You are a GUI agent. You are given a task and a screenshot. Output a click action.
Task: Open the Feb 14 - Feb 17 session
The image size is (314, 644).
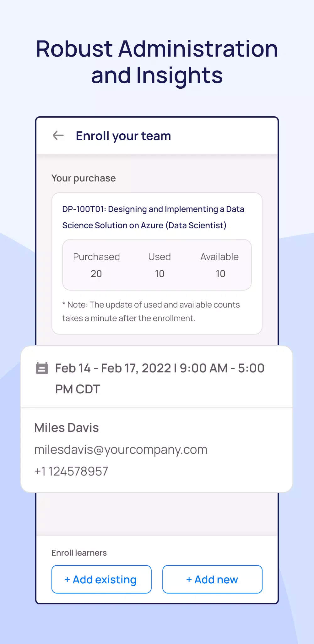pos(157,377)
